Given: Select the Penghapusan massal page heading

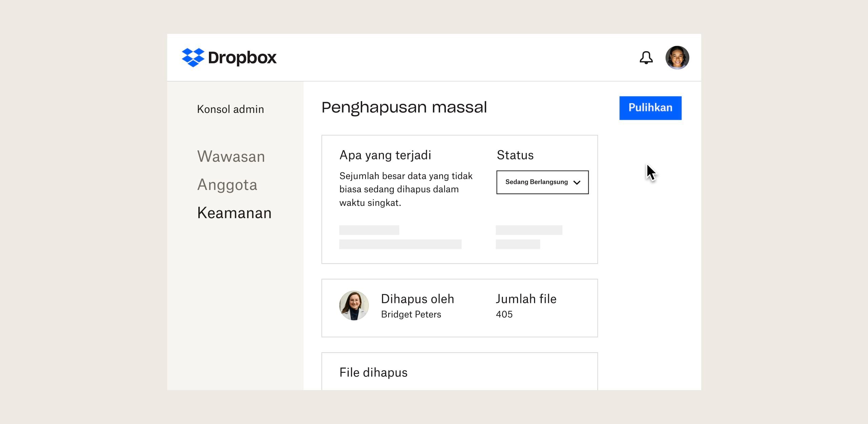Looking at the screenshot, I should pos(404,108).
